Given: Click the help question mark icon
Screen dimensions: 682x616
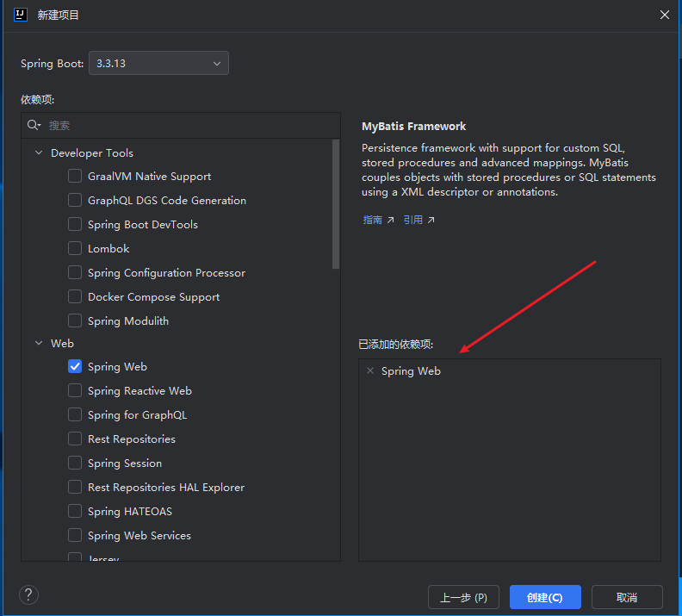Looking at the screenshot, I should (29, 594).
